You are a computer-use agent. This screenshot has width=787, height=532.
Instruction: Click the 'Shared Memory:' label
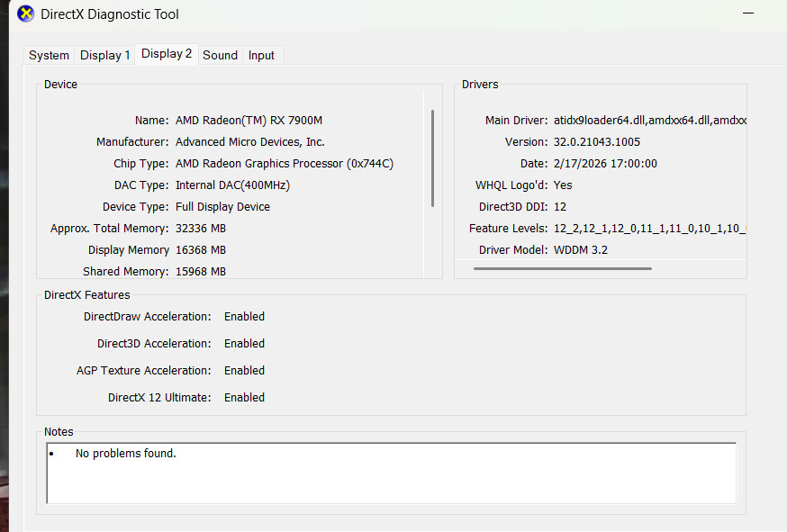pos(126,272)
